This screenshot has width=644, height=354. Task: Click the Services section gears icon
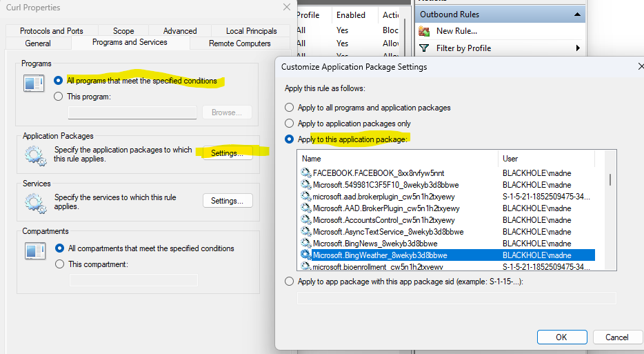coord(35,204)
